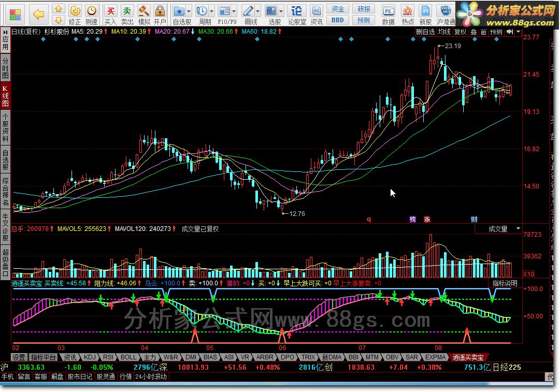Switch to the BOLL indicator tab
The width and height of the screenshot is (560, 392).
coord(128,357)
